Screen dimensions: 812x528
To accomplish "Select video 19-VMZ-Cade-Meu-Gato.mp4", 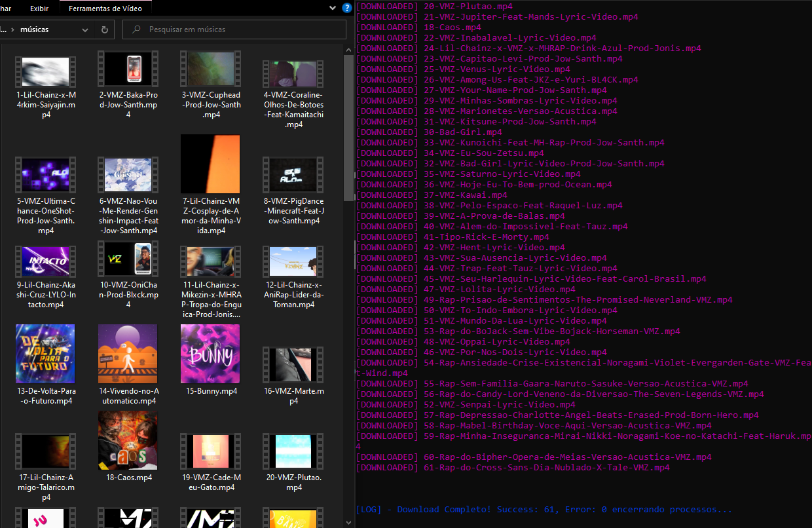I will 210,462.
